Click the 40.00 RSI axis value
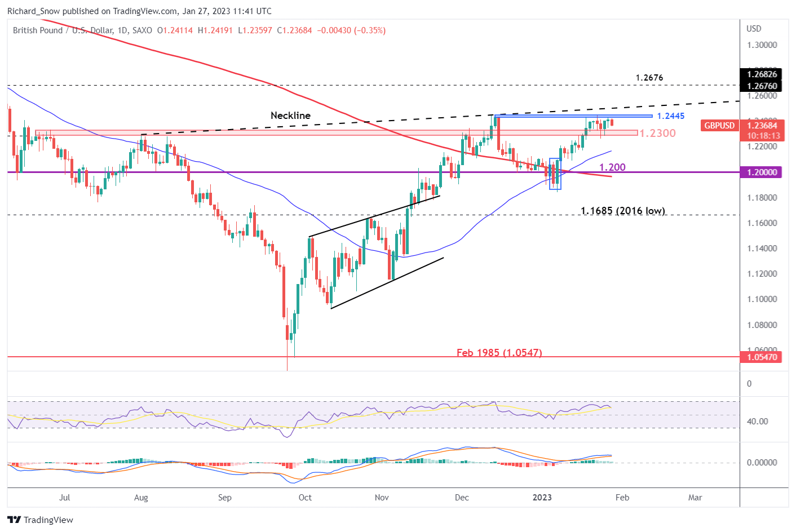The image size is (796, 532). tap(758, 422)
